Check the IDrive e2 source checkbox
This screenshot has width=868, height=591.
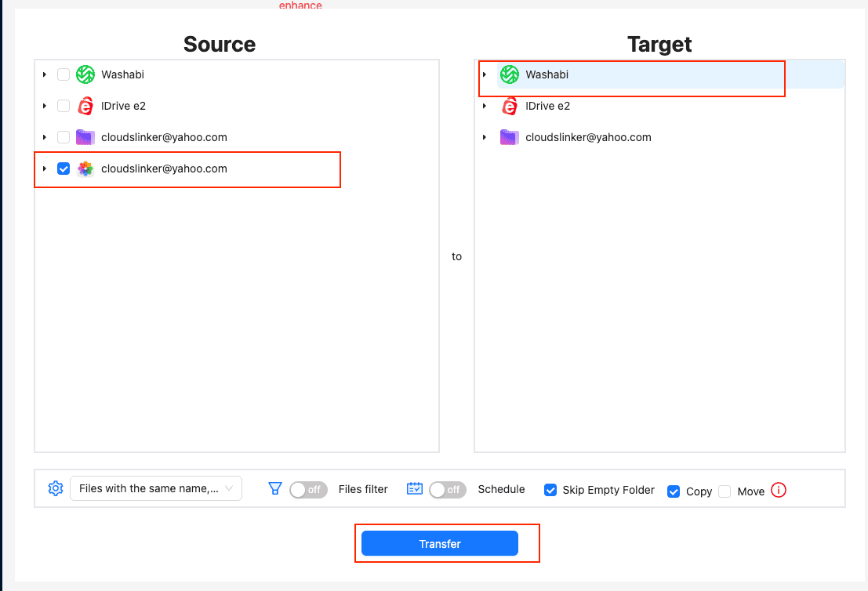(64, 107)
